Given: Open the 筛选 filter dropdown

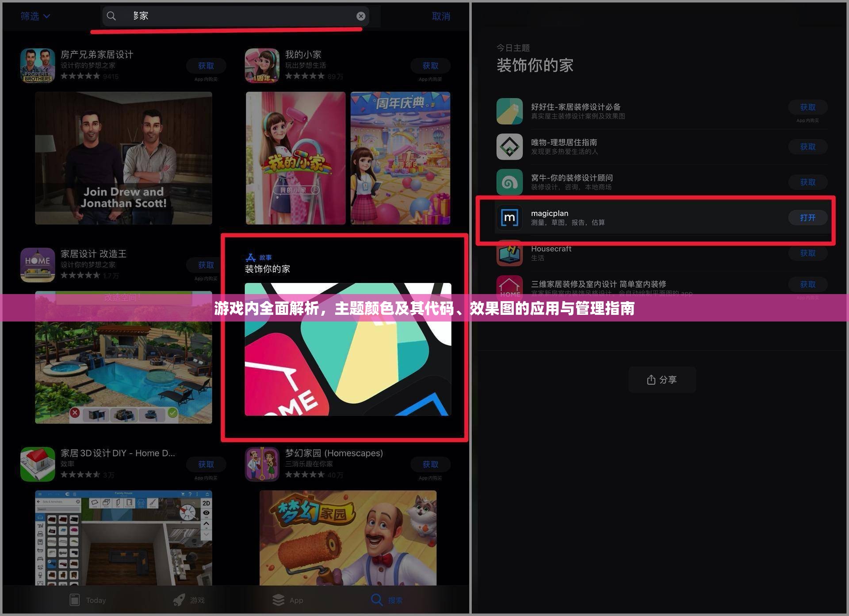Looking at the screenshot, I should tap(35, 16).
